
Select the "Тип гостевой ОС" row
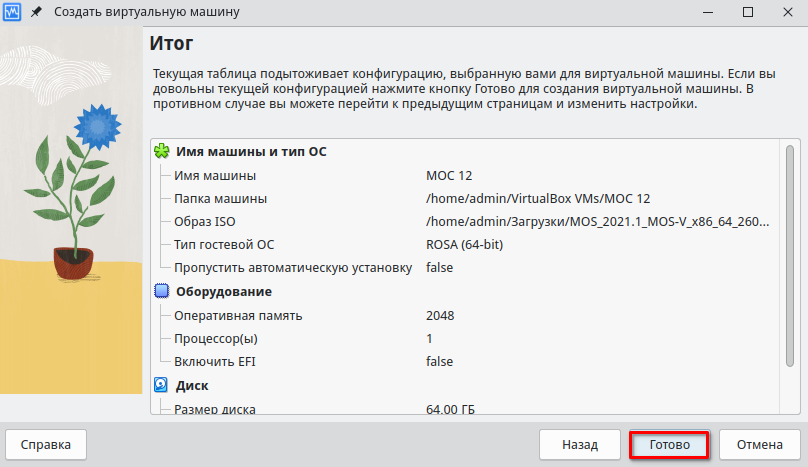tap(223, 245)
